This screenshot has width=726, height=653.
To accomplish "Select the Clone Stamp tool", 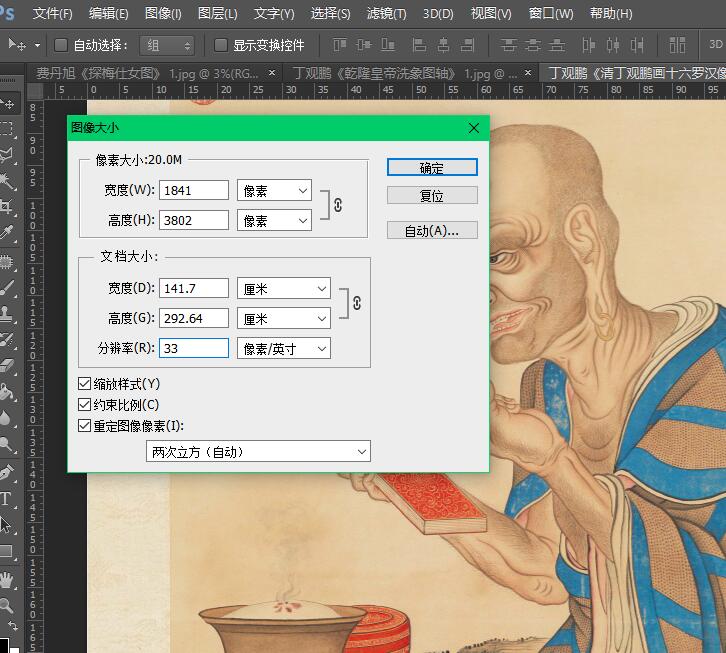I will point(6,314).
